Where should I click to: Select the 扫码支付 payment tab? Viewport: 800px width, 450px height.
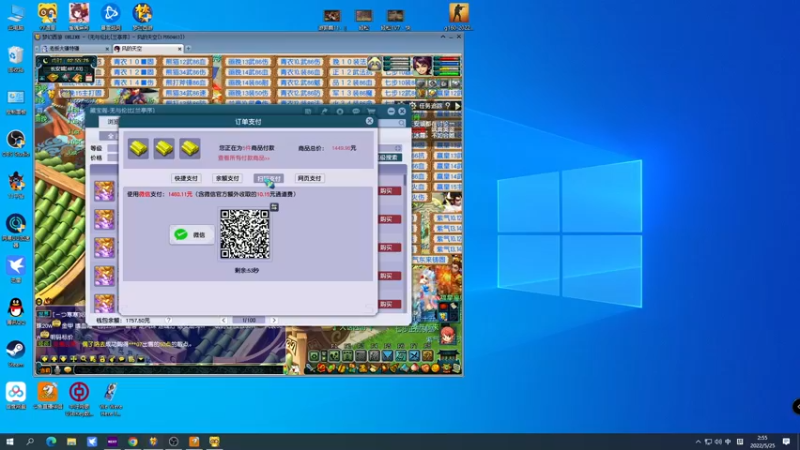point(268,178)
